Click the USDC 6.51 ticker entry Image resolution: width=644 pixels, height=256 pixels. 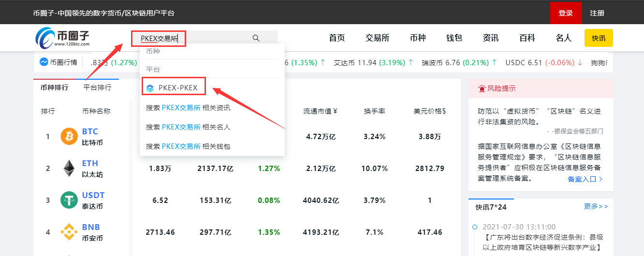[544, 62]
